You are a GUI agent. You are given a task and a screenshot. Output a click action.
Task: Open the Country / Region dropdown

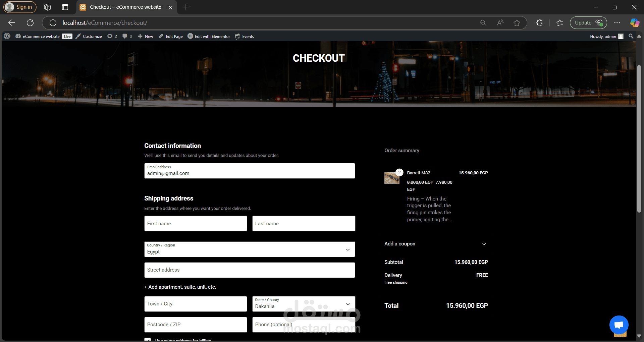pos(250,249)
